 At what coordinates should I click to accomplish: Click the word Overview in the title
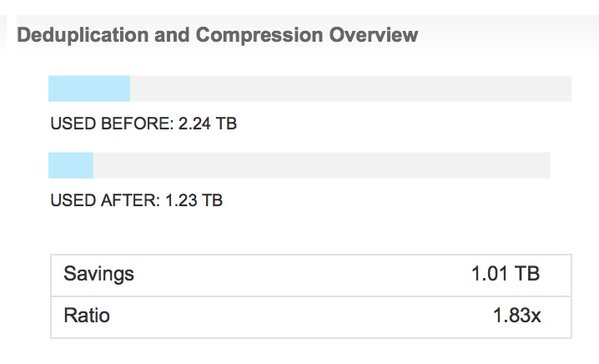click(x=374, y=35)
